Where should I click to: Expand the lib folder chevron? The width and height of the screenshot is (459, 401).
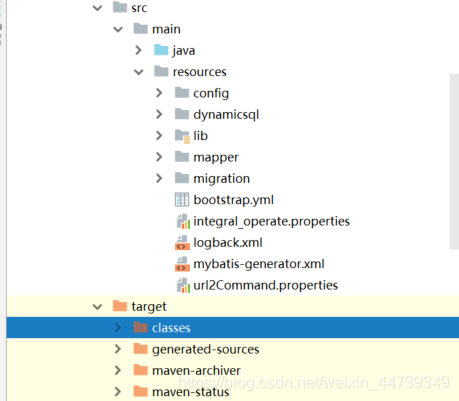159,136
